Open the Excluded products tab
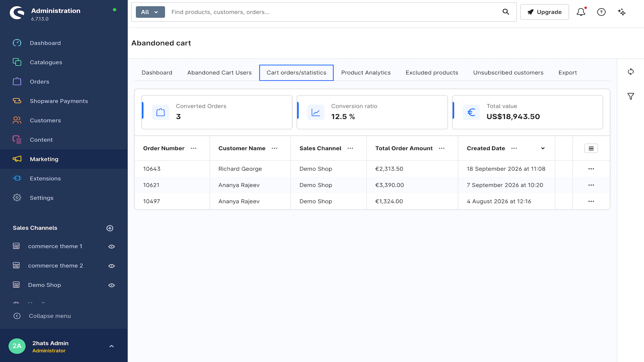The width and height of the screenshot is (644, 362). point(432,73)
